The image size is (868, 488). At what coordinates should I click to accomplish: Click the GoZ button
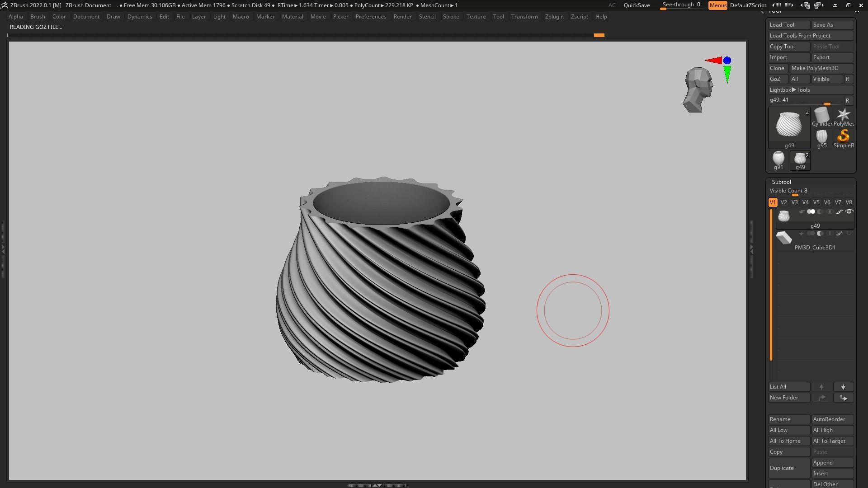point(778,79)
